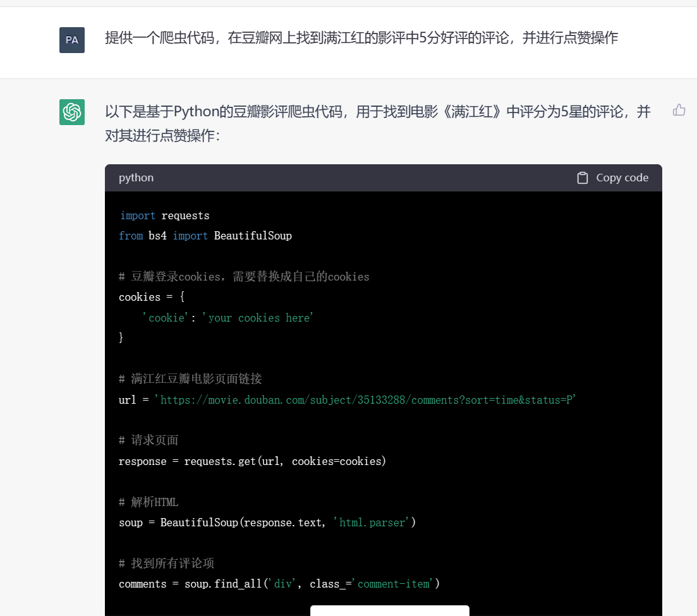The width and height of the screenshot is (697, 616).
Task: Click the user's prompt message text
Action: [361, 39]
